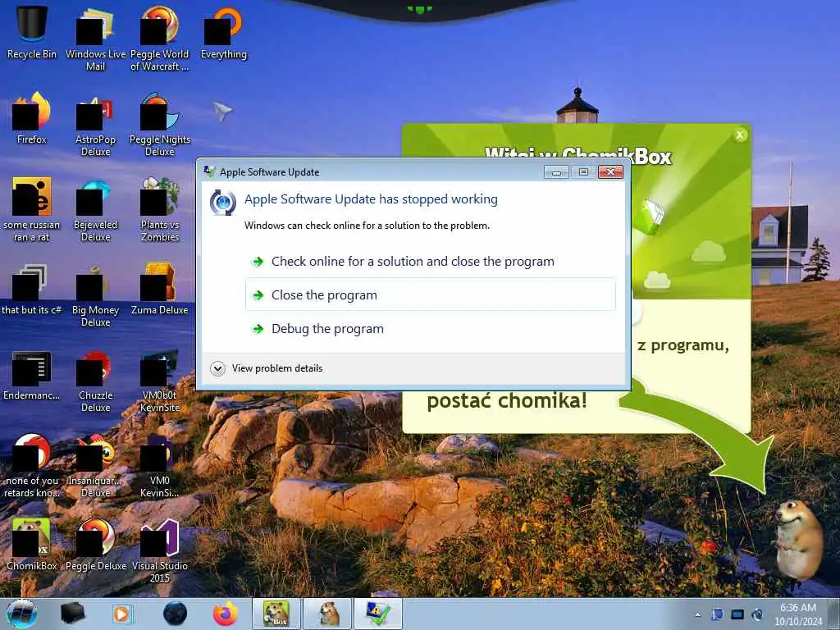Open the media player taskbar icon
This screenshot has width=840, height=630.
pos(122,614)
